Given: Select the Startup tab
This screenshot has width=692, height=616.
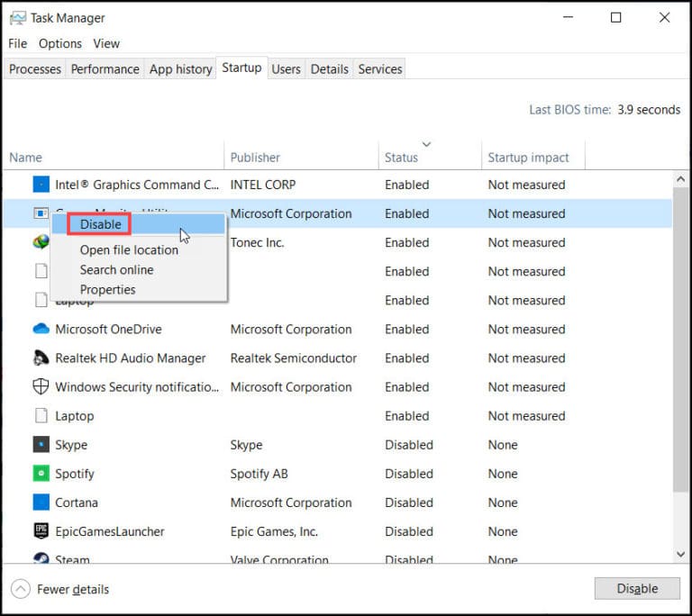Looking at the screenshot, I should coord(241,68).
